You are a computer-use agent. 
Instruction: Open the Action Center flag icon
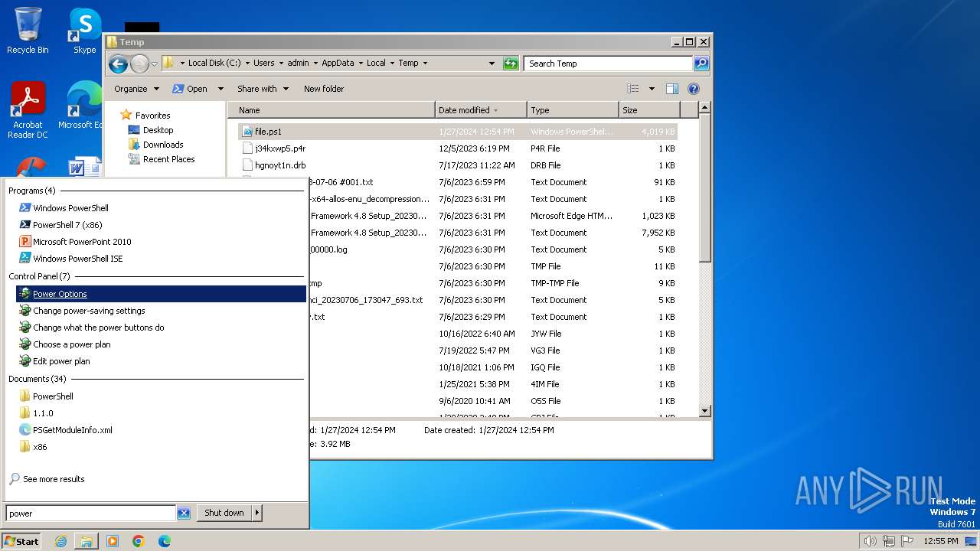coord(908,541)
